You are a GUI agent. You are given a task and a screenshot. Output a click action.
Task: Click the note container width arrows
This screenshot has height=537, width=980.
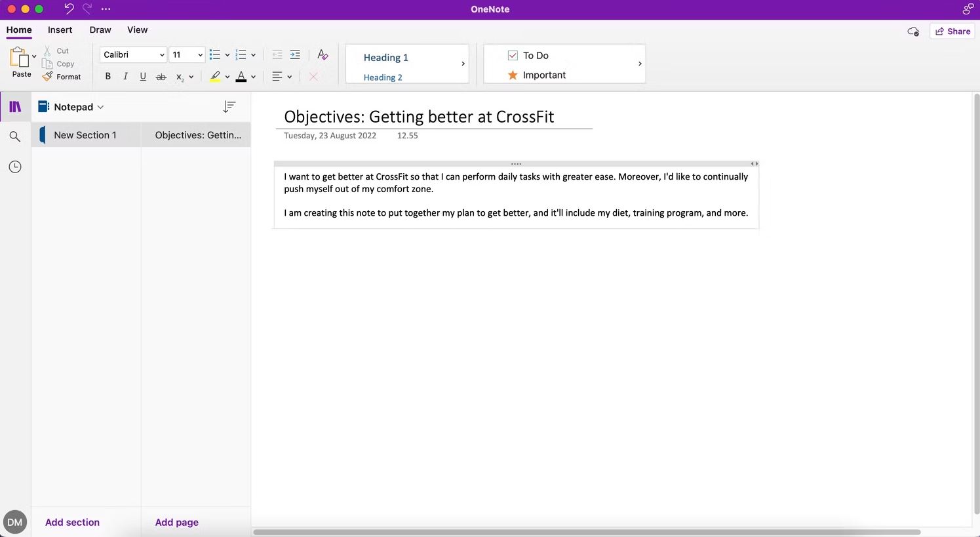[755, 164]
